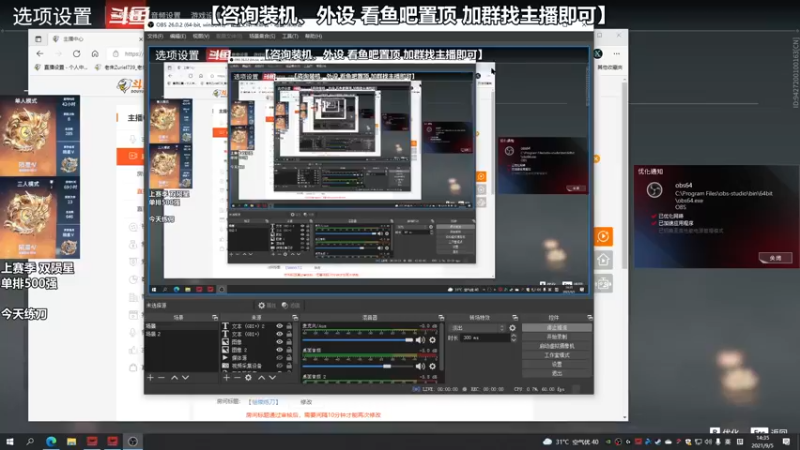Screen dimensions: 800x450
Task: Open 视图(V) menu in OBS
Action: pyautogui.click(x=201, y=36)
